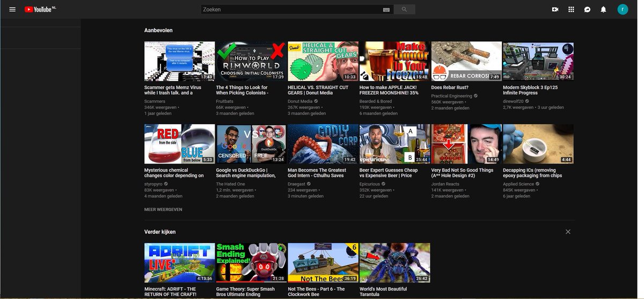Image resolution: width=644 pixels, height=299 pixels.
Task: Open the direwolf20 channel link
Action: pyautogui.click(x=514, y=101)
